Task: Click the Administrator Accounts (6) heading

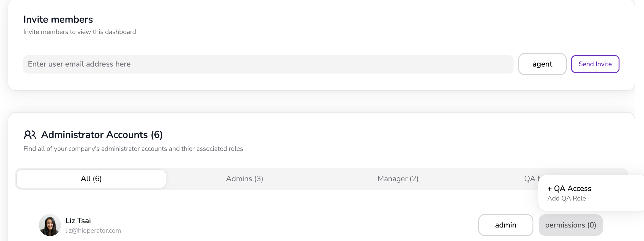Action: coord(102,135)
